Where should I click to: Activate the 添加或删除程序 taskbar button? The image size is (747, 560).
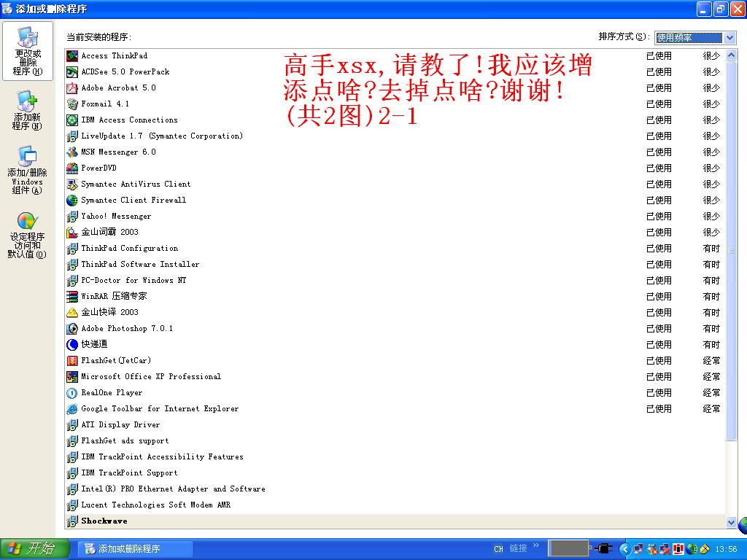click(135, 549)
